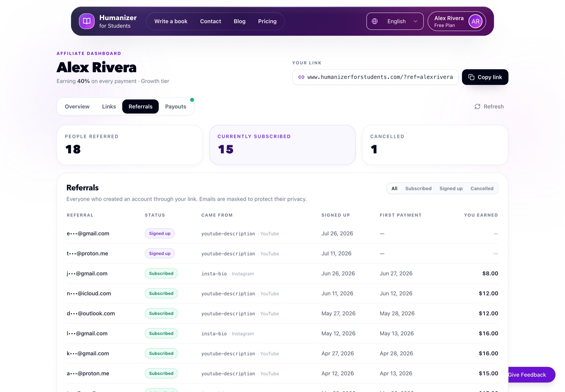Switch to the Links tab
Image resolution: width=565 pixels, height=392 pixels.
[109, 107]
